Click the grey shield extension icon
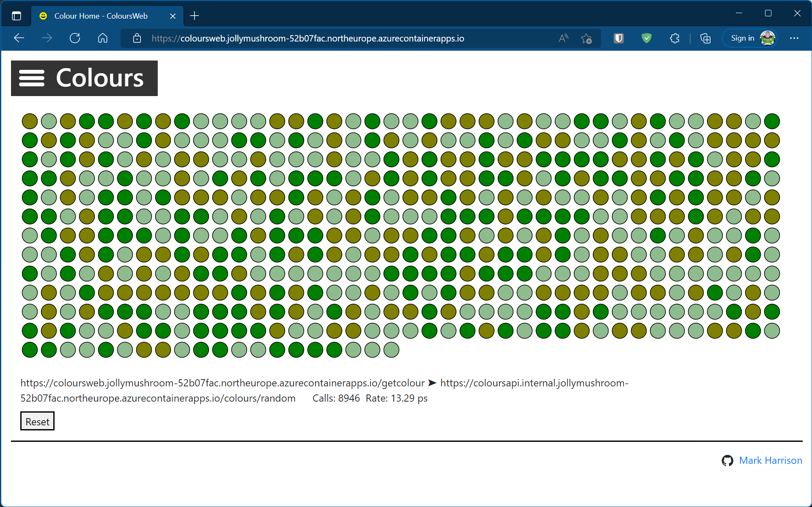 619,39
